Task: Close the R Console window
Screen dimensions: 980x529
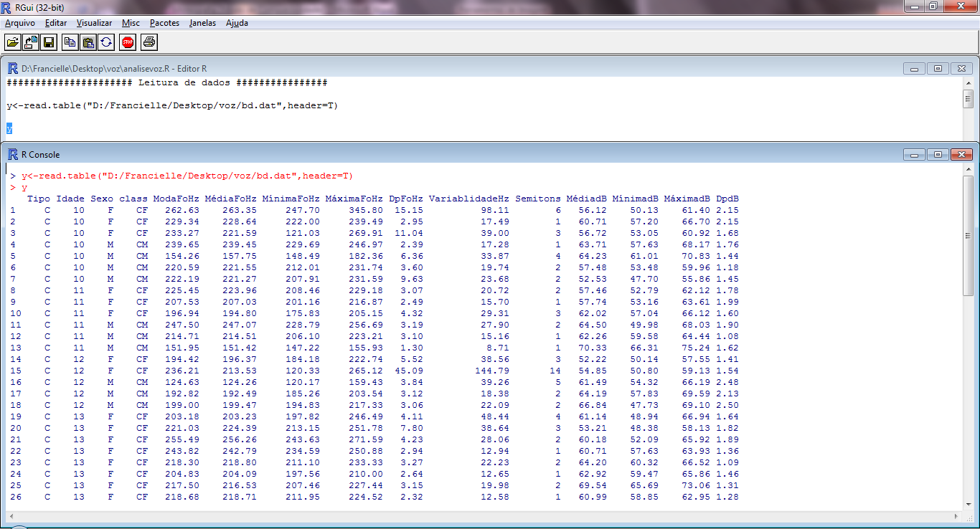Action: [x=961, y=154]
